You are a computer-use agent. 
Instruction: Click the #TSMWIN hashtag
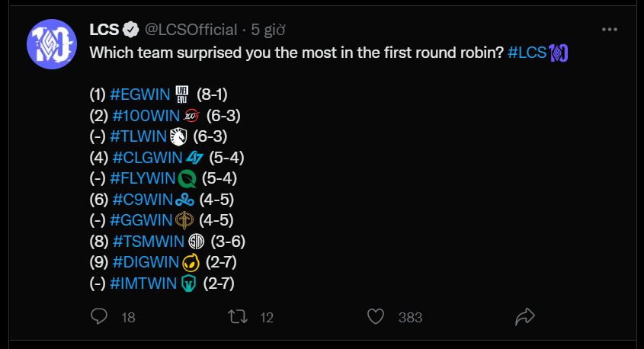[x=149, y=242]
